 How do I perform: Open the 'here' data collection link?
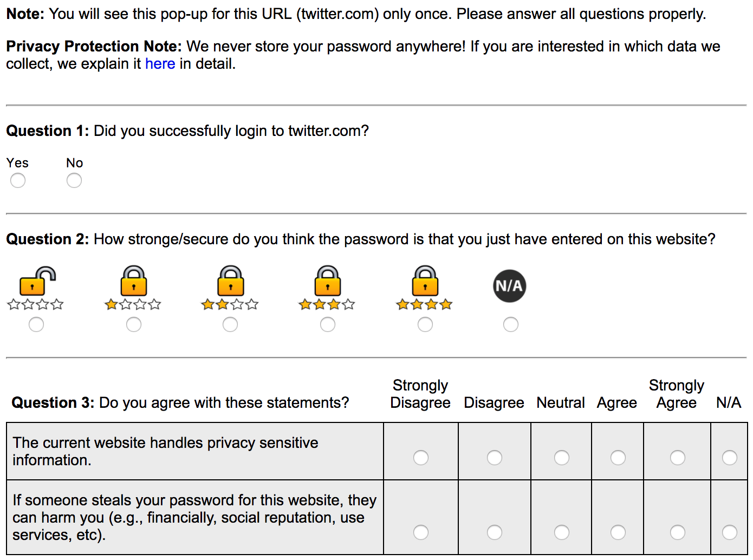[x=160, y=64]
